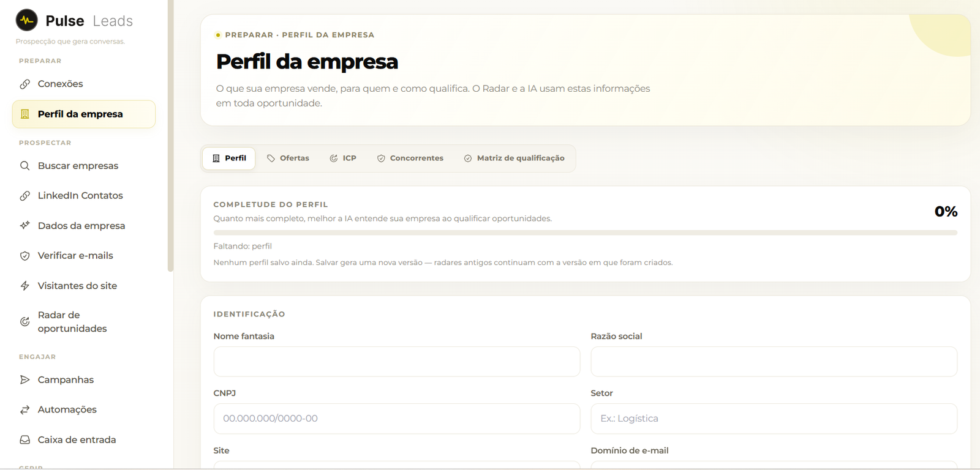This screenshot has height=470, width=980.
Task: Open Automações
Action: pyautogui.click(x=84, y=410)
